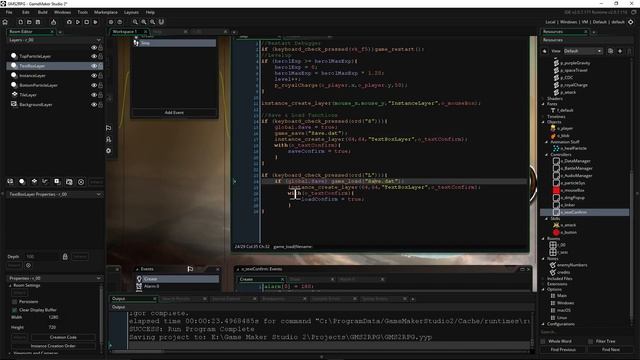Viewport: 640px width, 360px height.
Task: Create new tile layer icon
Action: click(x=34, y=182)
